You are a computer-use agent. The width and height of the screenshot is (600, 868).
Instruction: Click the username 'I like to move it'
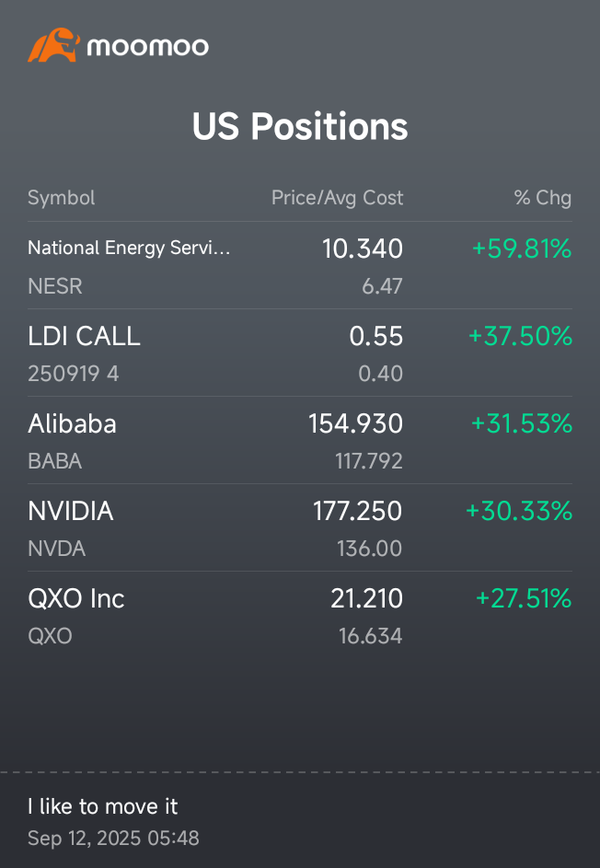[102, 806]
